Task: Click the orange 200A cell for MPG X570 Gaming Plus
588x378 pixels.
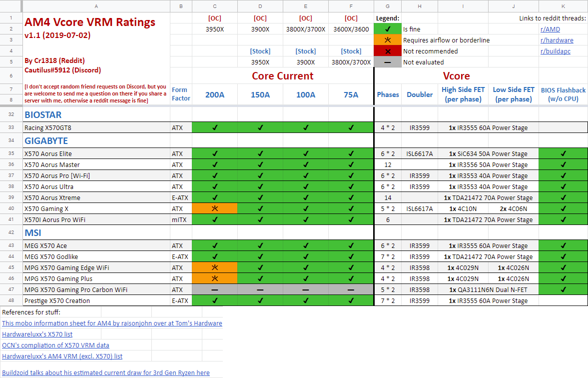Action: pyautogui.click(x=214, y=278)
